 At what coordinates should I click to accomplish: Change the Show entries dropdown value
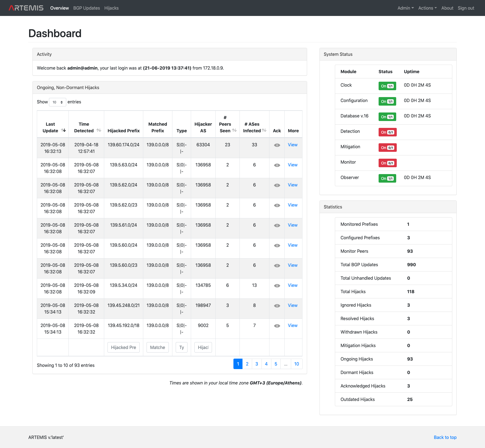pos(57,102)
